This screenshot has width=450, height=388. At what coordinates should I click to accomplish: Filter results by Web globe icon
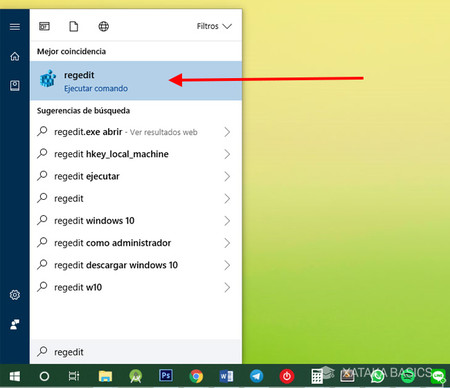[104, 26]
